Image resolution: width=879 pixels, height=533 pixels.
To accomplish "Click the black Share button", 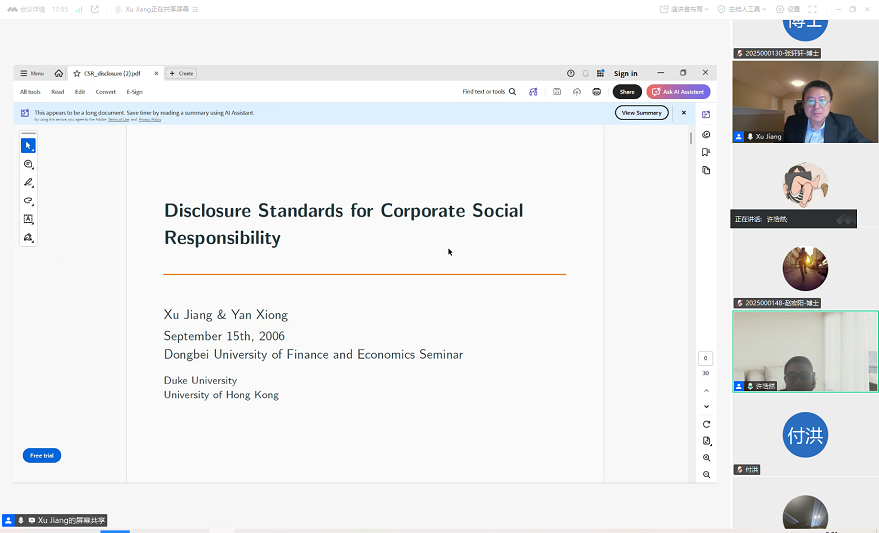I will tap(627, 92).
